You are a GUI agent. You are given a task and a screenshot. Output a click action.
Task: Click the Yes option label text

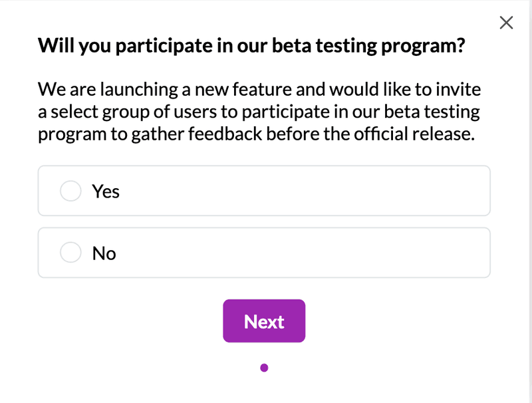coord(105,191)
